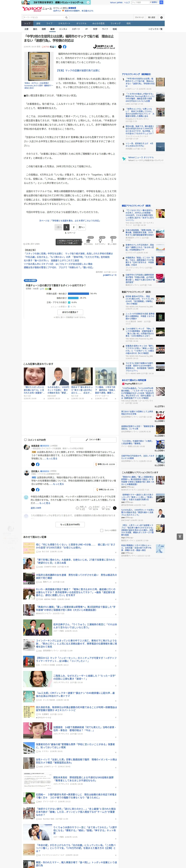186x868 pixels.
Task: Open the トピックス一覧 link
Action: pos(155,29)
